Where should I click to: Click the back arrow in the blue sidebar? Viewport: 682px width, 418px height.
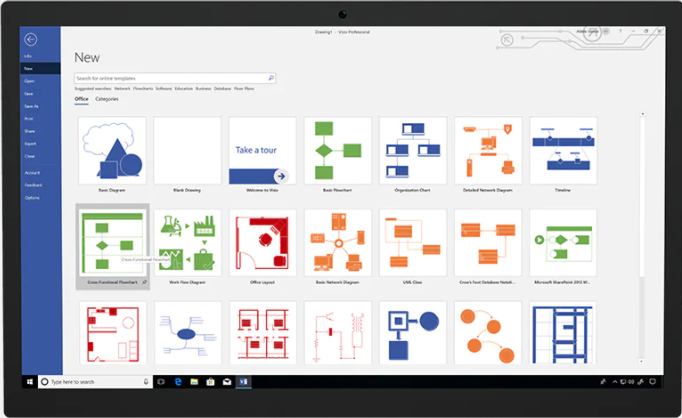(30, 40)
